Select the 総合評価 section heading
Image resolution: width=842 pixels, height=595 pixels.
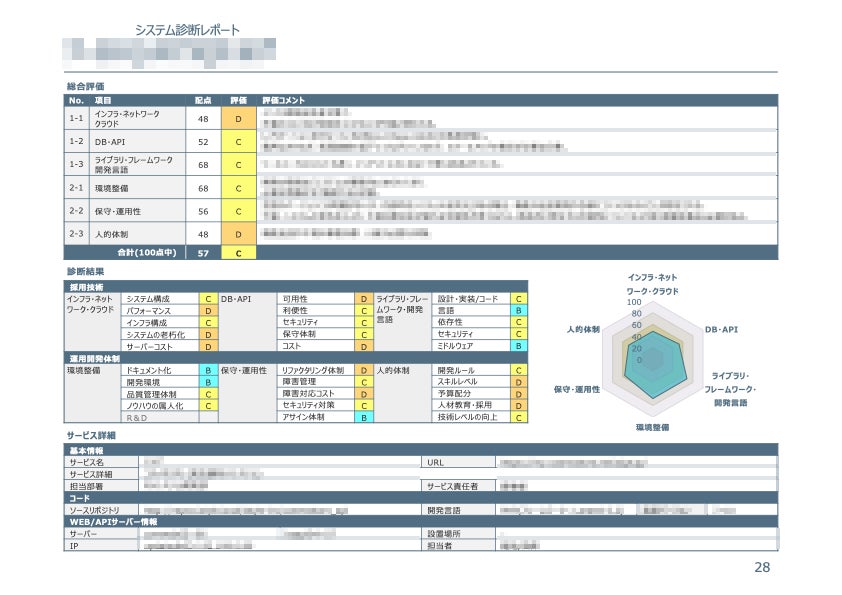85,86
